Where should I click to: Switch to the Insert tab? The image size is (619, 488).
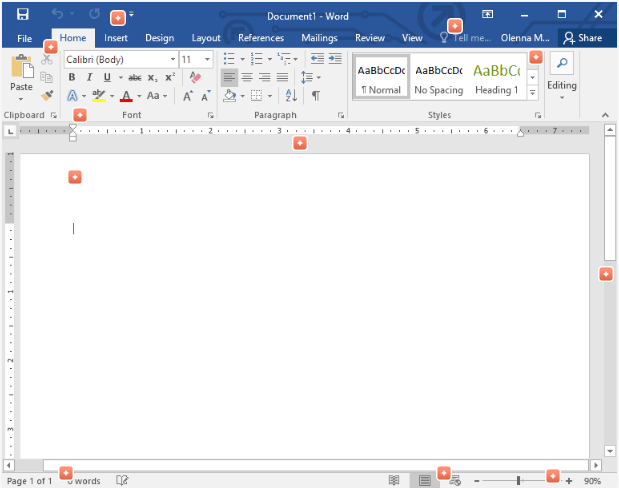116,38
